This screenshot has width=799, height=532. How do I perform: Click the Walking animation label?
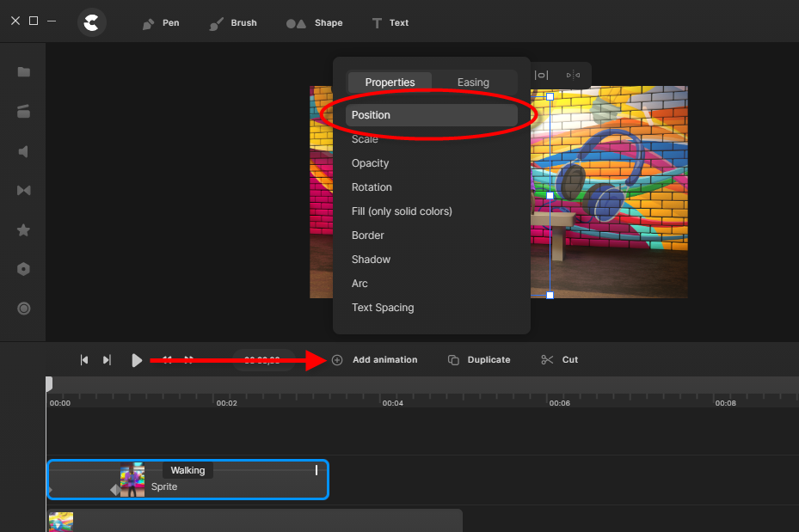click(x=187, y=470)
